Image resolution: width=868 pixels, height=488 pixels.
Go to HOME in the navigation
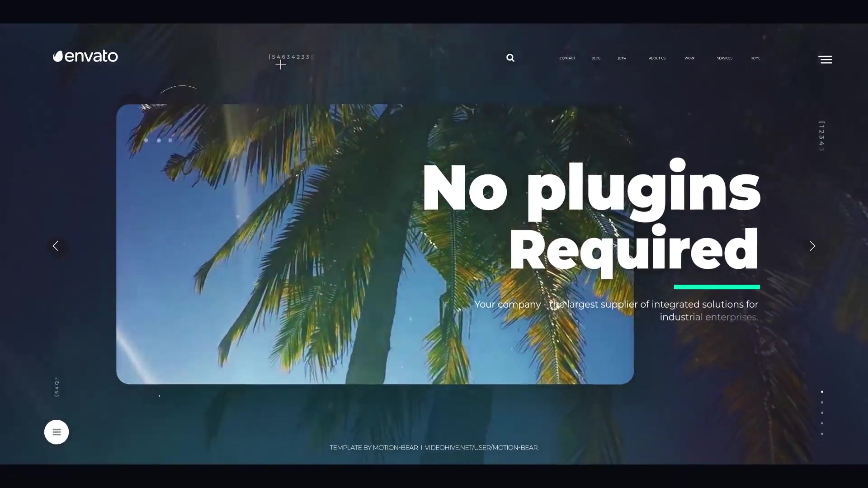pos(755,58)
